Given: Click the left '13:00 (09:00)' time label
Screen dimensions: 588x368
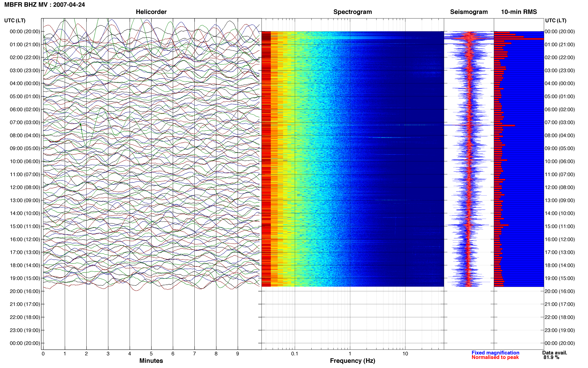Looking at the screenshot, I should click(x=25, y=200).
